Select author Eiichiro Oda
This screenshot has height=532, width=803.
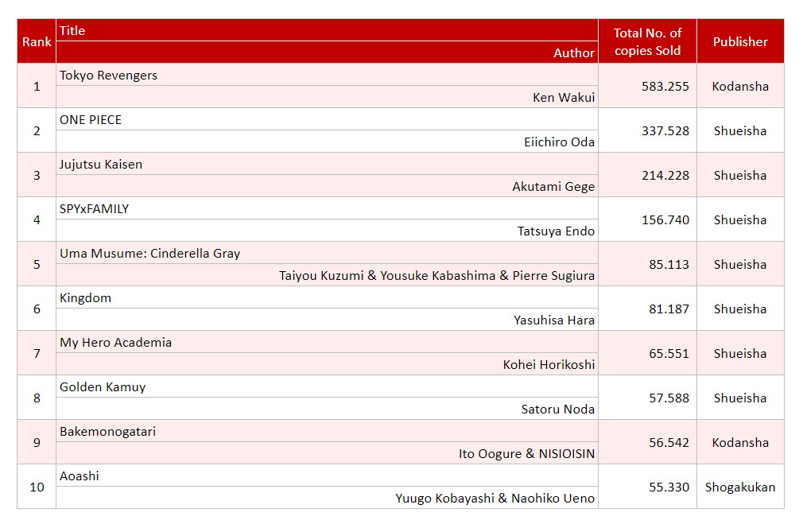pyautogui.click(x=327, y=142)
